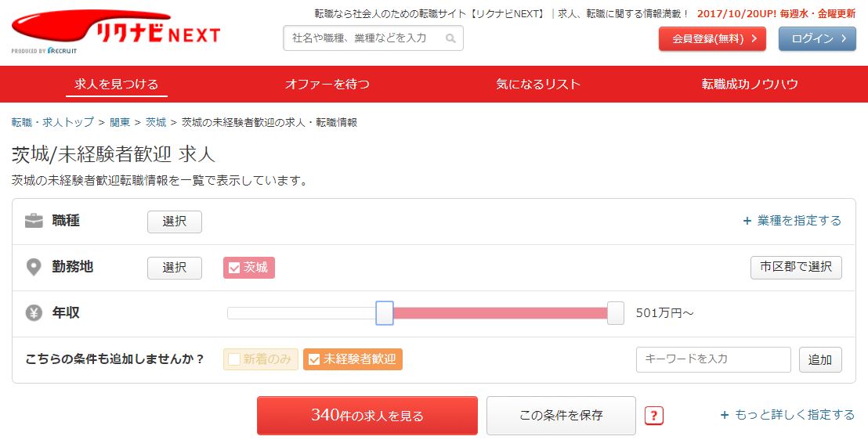Viewport: 868px width, 447px height.
Task: Open the 市区郡で選択 selector
Action: coord(796,268)
